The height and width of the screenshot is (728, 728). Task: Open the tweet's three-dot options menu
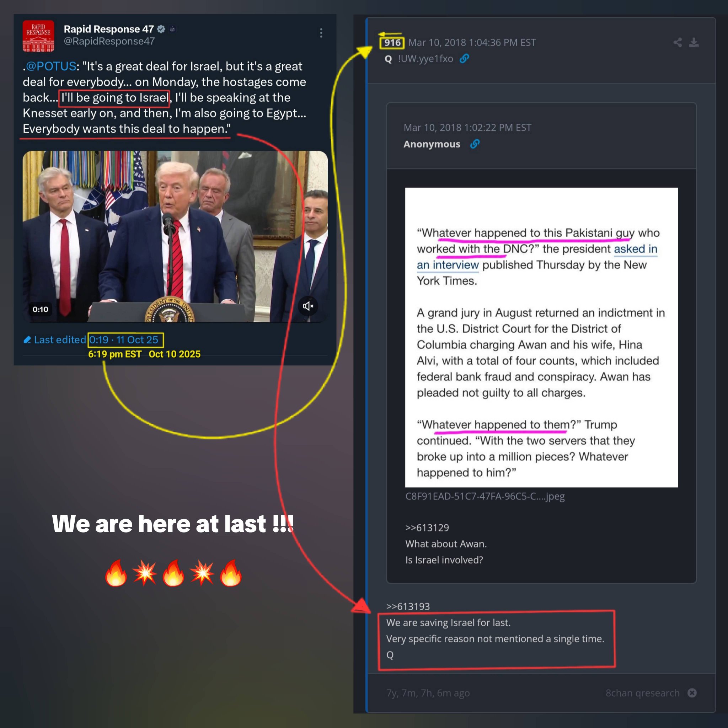pos(321,33)
